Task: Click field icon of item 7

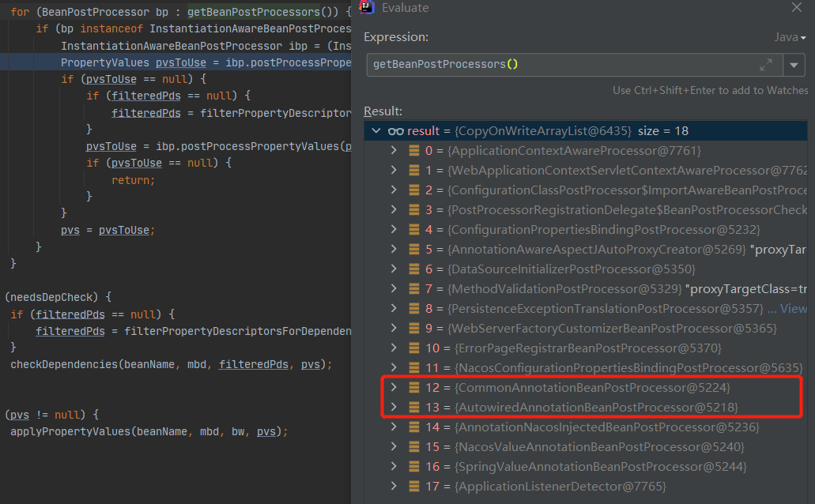Action: click(x=413, y=289)
